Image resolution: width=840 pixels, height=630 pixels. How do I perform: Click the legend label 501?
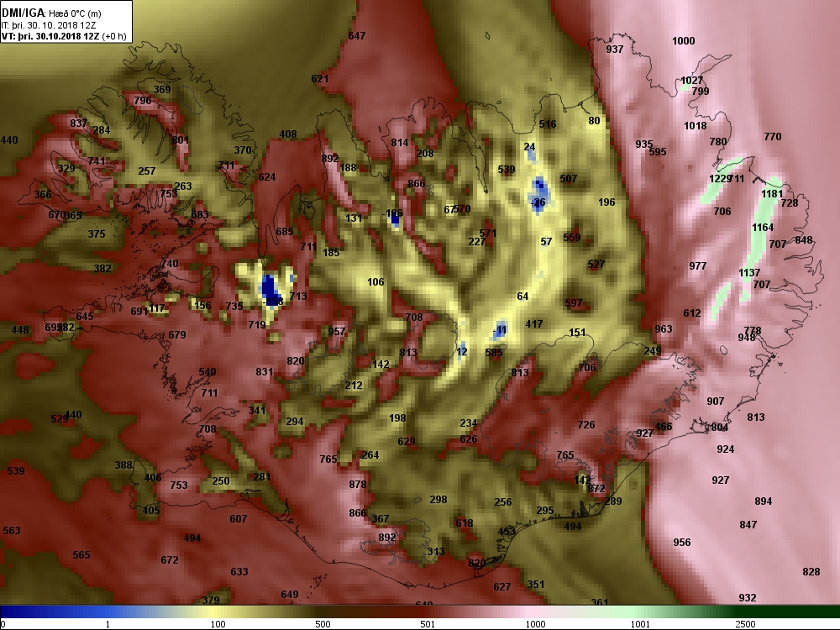(428, 624)
